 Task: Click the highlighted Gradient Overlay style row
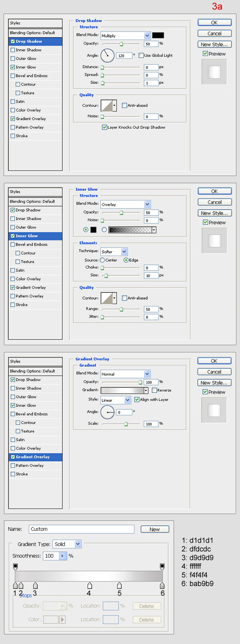(x=35, y=457)
